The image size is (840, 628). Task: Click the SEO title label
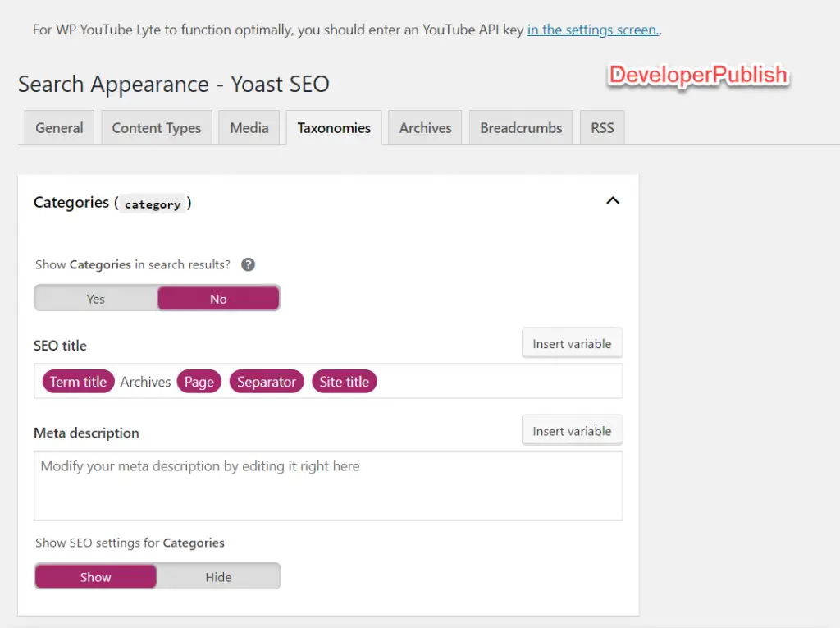60,346
